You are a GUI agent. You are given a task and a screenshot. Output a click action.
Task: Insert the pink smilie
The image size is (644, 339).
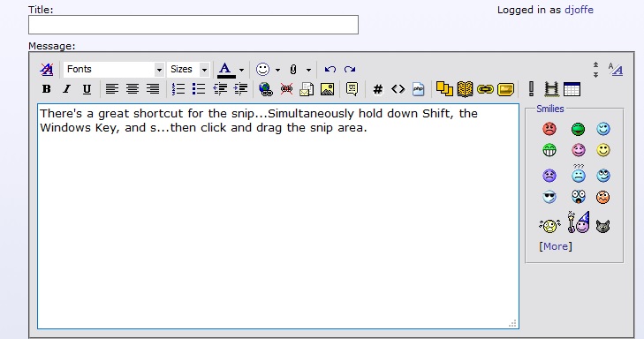click(579, 150)
